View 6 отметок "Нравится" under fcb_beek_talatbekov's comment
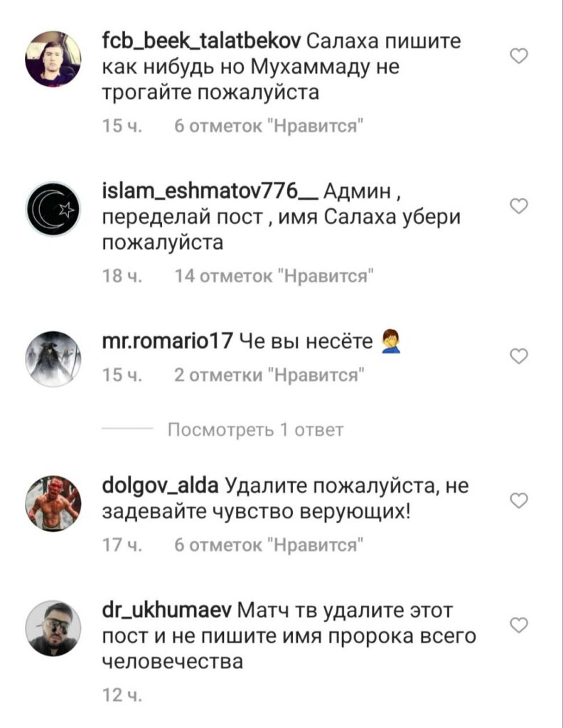 pyautogui.click(x=269, y=126)
